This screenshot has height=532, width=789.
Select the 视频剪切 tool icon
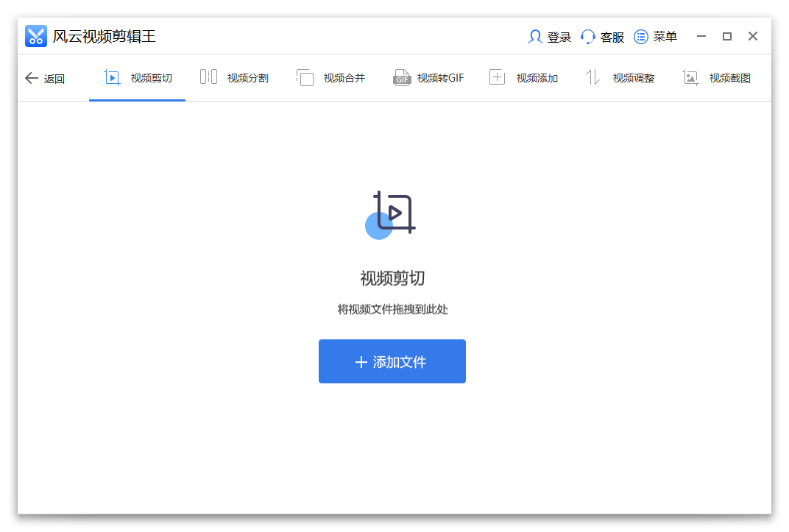pyautogui.click(x=112, y=77)
